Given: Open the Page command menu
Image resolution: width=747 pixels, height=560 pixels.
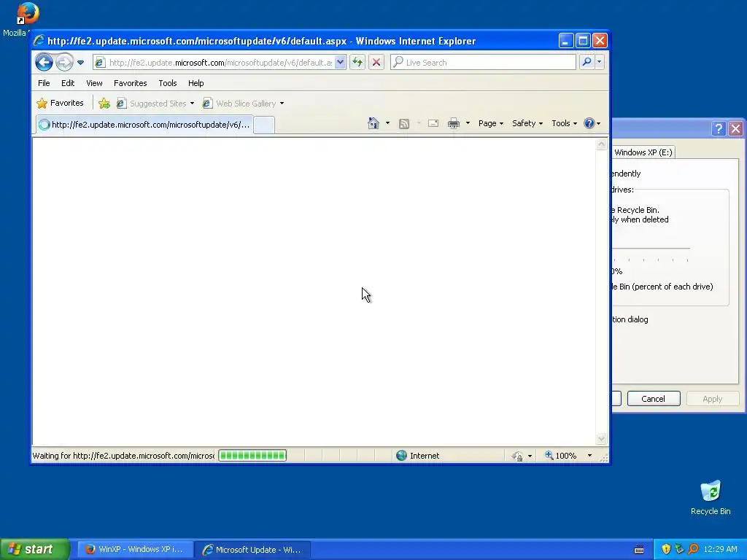Looking at the screenshot, I should [491, 123].
